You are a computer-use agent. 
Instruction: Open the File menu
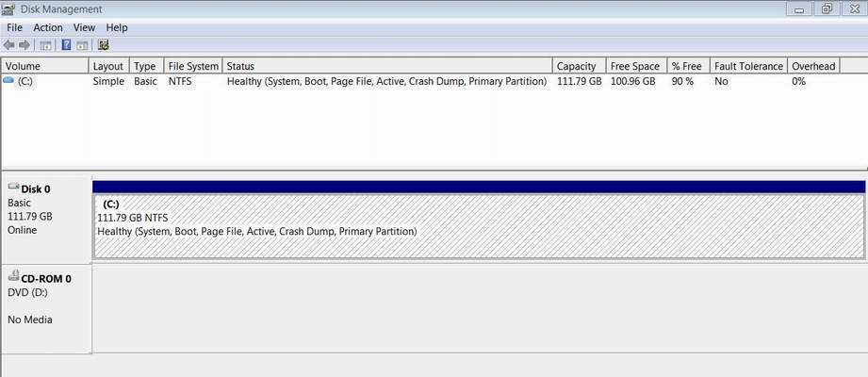(x=14, y=27)
